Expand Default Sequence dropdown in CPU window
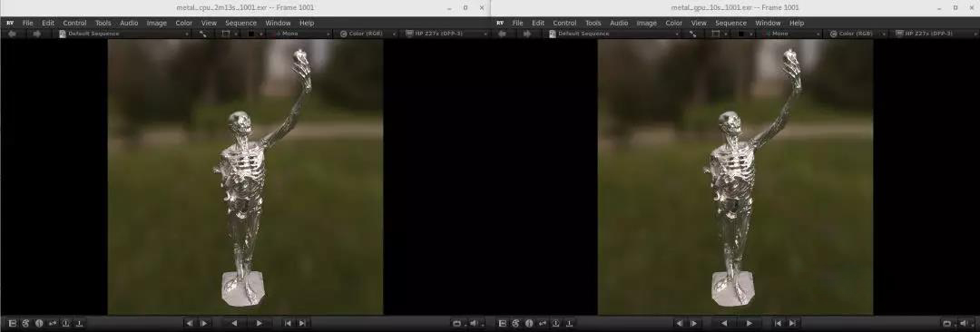This screenshot has height=332, width=980. [x=123, y=34]
